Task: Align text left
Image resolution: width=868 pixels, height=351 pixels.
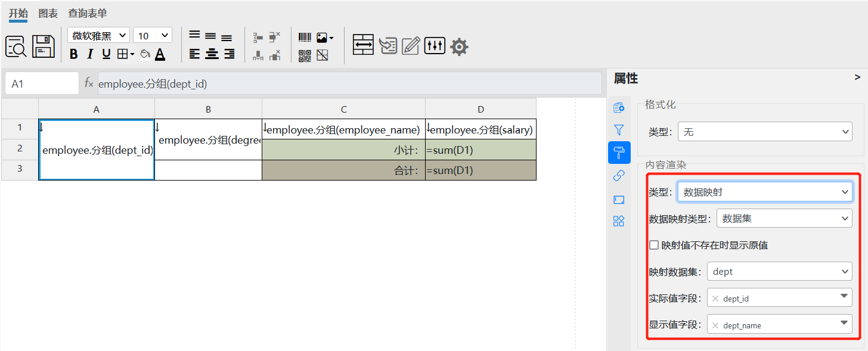Action: click(x=194, y=54)
